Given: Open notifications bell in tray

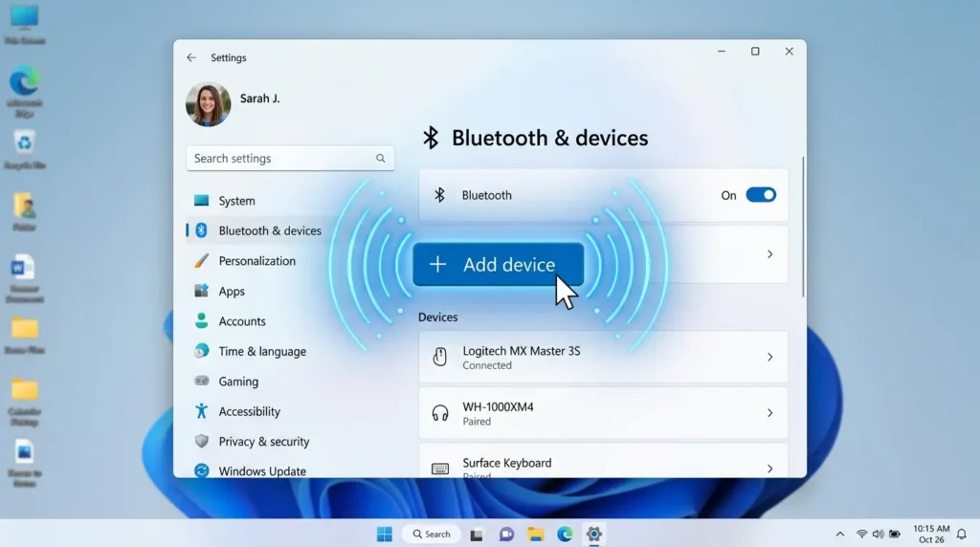Looking at the screenshot, I should pos(962,534).
